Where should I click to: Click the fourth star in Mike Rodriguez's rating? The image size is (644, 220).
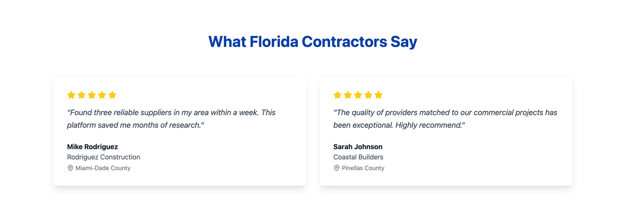[x=102, y=95]
